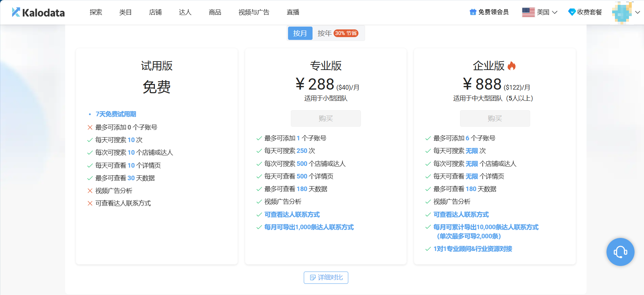Click 最多可查看 30 天数据 text
Screen dimensions: 644x295
[125, 178]
